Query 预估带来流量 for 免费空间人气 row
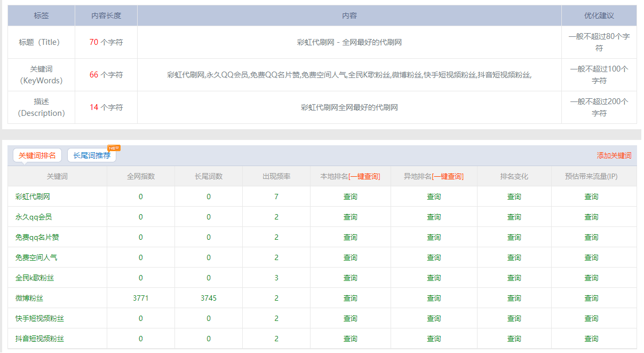This screenshot has height=353, width=644. (x=592, y=257)
